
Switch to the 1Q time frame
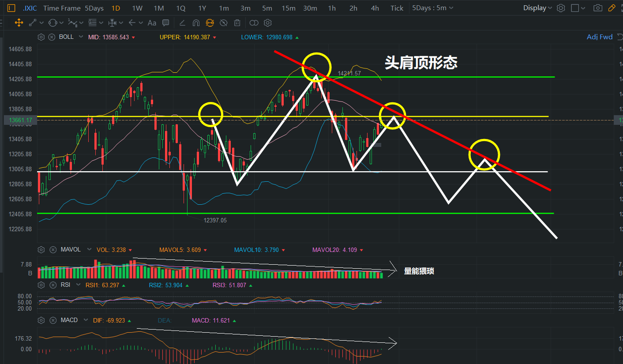click(180, 8)
